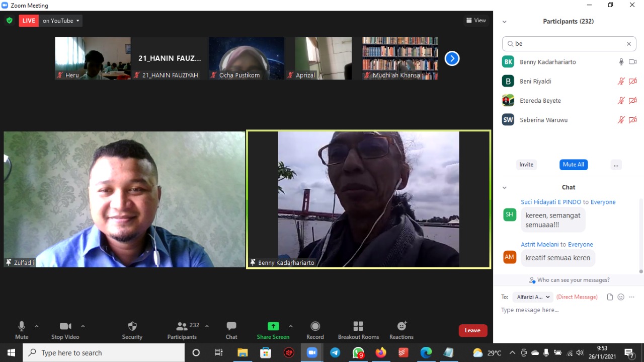The height and width of the screenshot is (362, 644).
Task: Stop Video camera toggle
Action: tap(65, 330)
